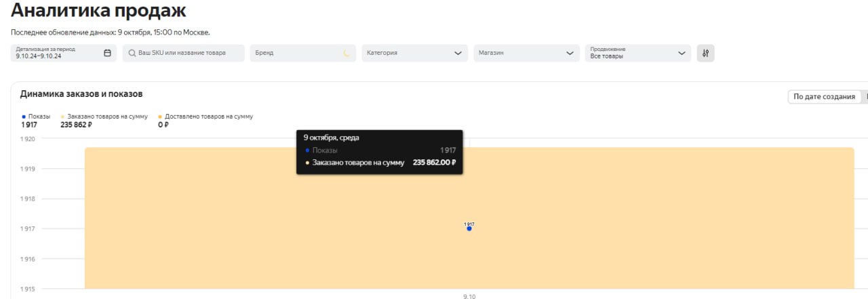Click the 9 октября, среда tooltip header
Screen dimensions: 868x299
pyautogui.click(x=331, y=138)
